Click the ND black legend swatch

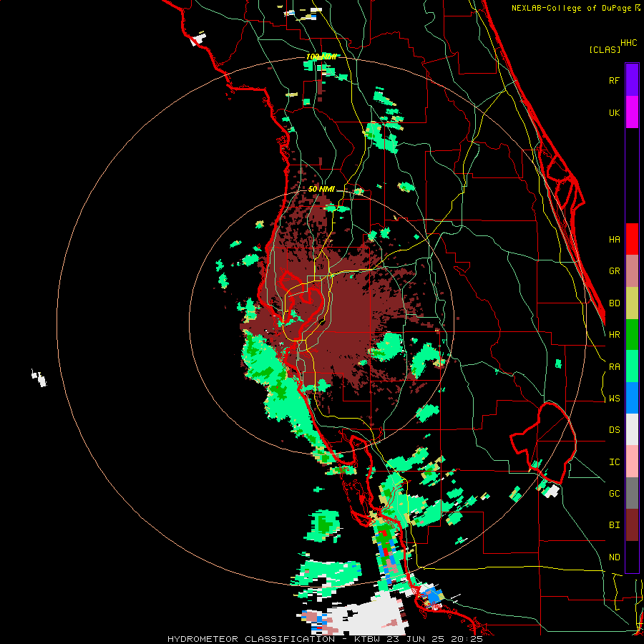pos(632,557)
